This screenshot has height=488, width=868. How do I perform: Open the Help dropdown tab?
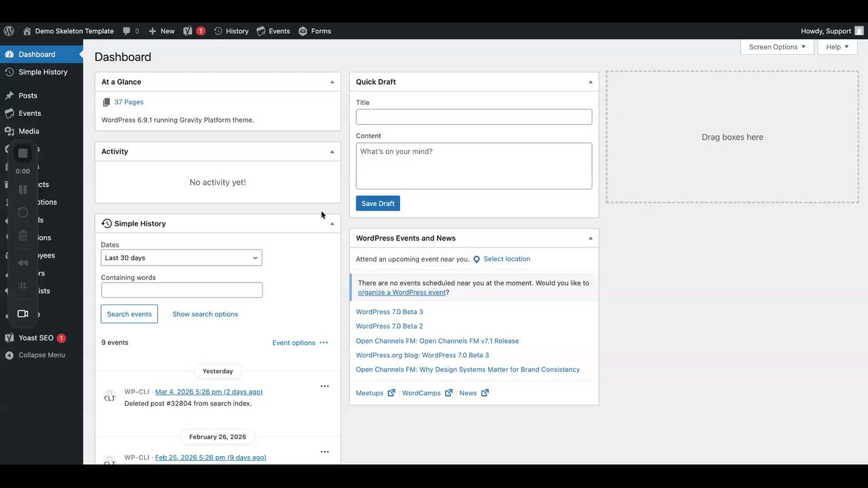tap(837, 47)
